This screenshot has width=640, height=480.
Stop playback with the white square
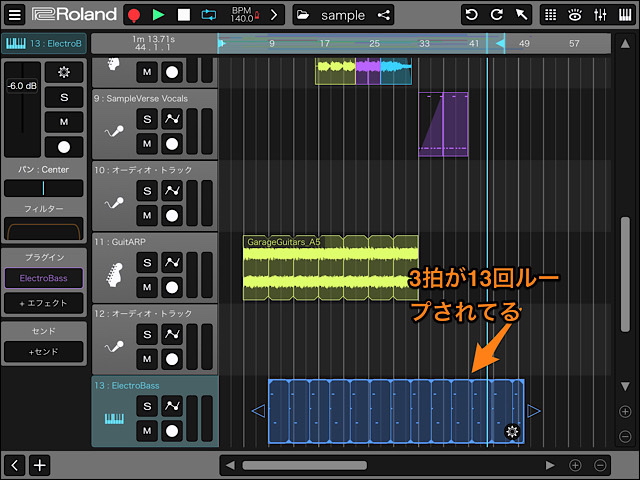184,15
